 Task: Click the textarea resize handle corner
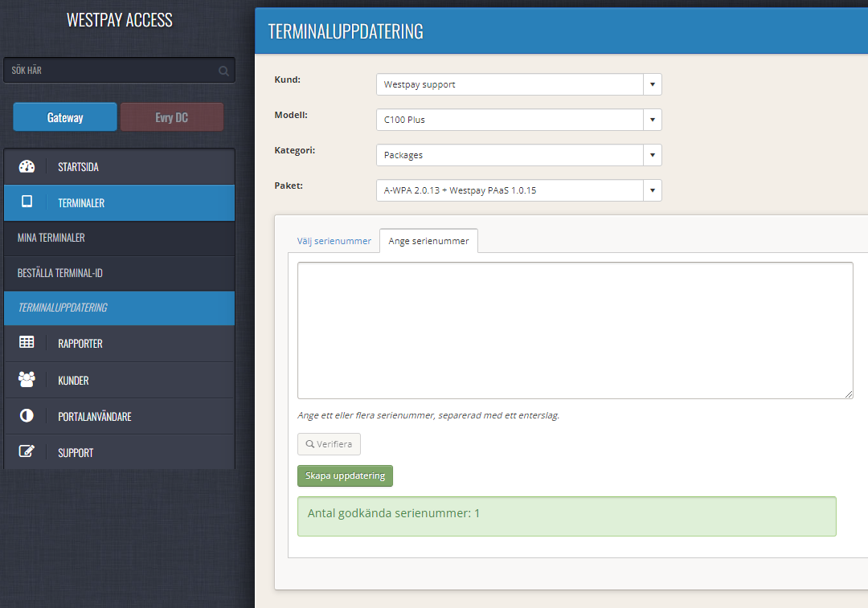click(849, 394)
